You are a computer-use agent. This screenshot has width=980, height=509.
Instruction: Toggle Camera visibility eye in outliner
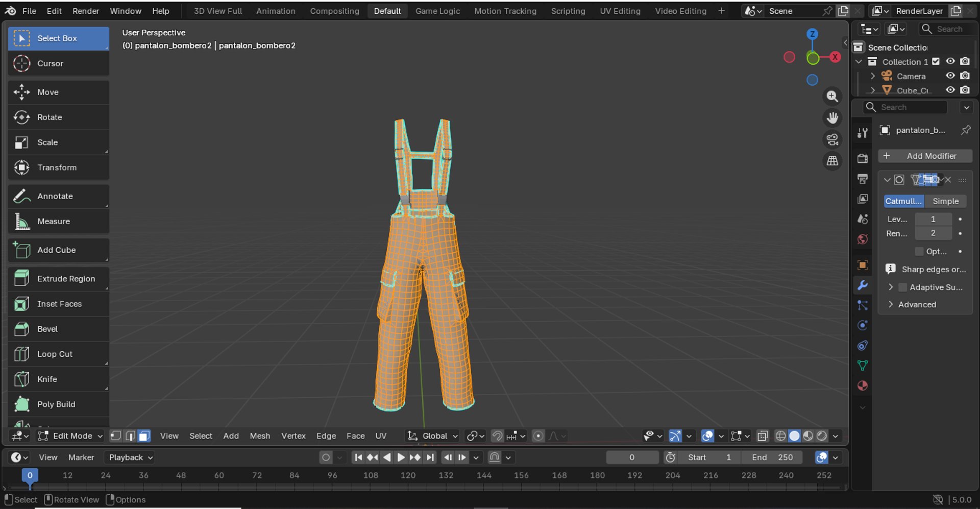coord(950,76)
